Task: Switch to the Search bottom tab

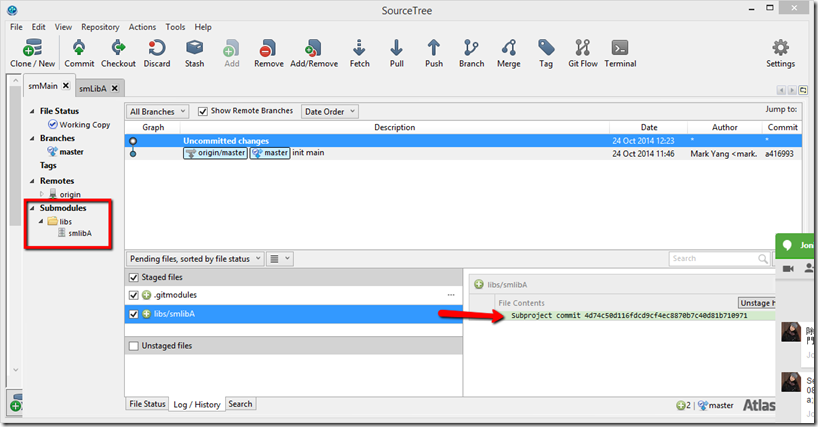Action: click(x=240, y=404)
